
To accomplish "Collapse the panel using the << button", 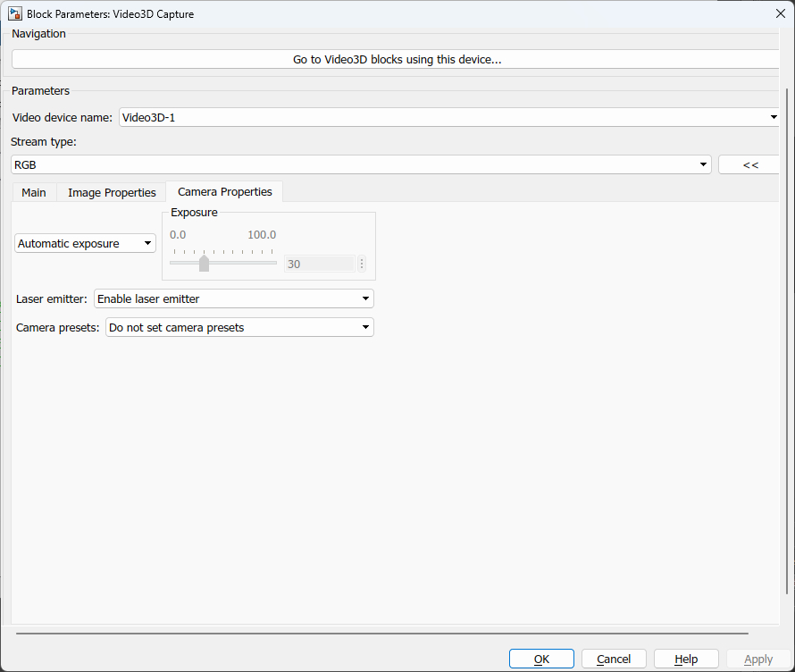I will pyautogui.click(x=750, y=164).
